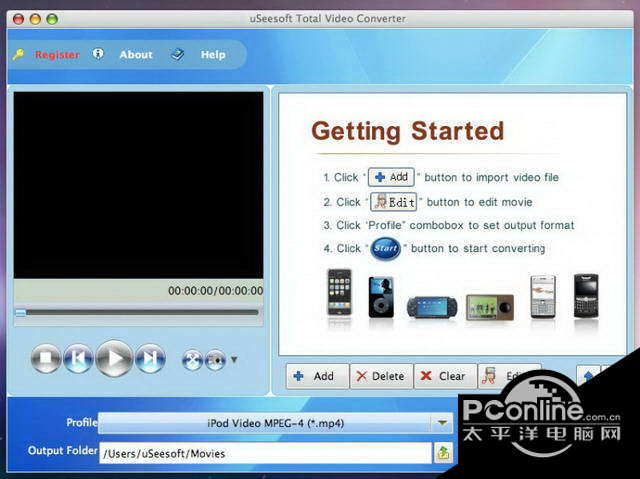640x479 pixels.
Task: Click the Clear button
Action: (x=445, y=376)
